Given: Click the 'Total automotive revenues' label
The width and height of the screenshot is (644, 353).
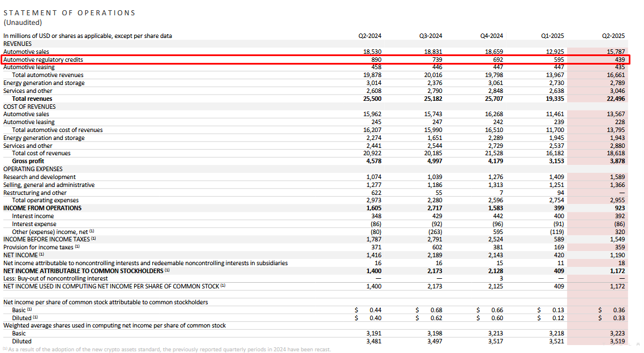Looking at the screenshot, I should point(48,75).
